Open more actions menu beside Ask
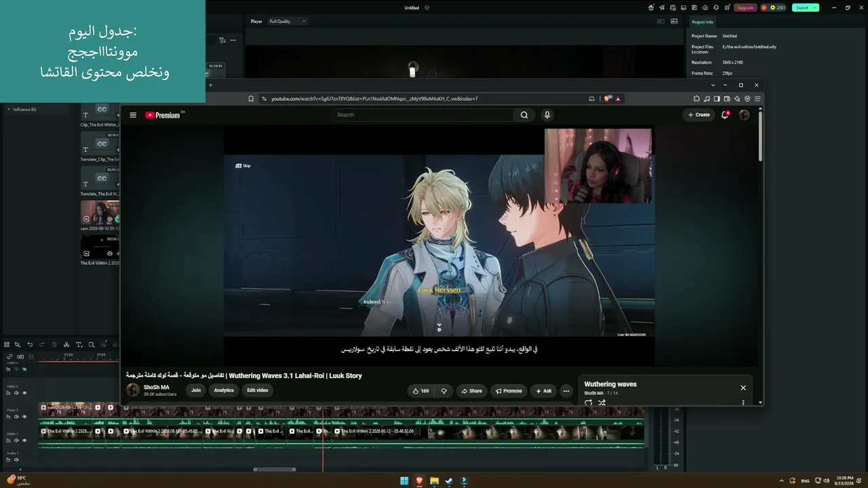The image size is (868, 488). [566, 390]
